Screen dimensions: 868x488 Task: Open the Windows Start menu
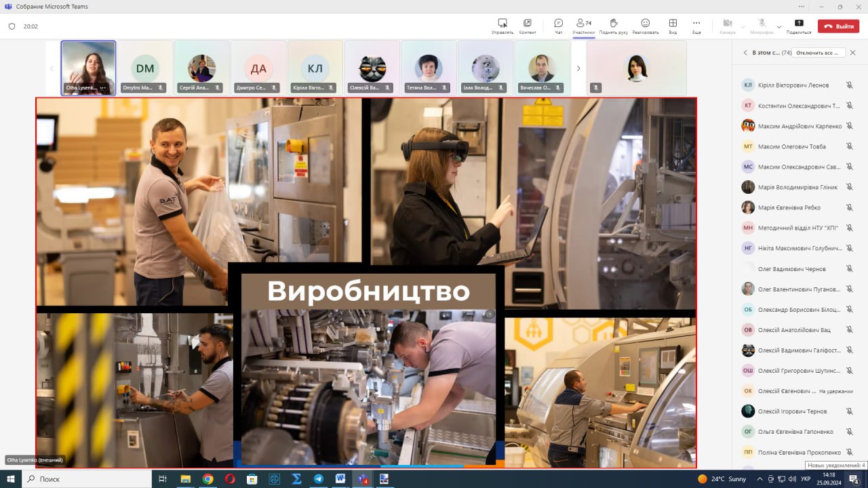coord(11,479)
